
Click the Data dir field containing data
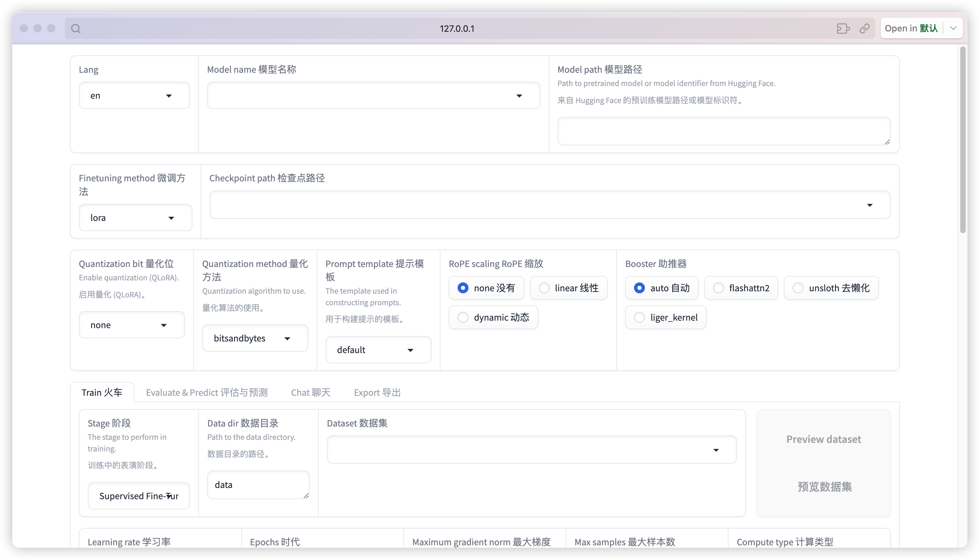pos(258,485)
